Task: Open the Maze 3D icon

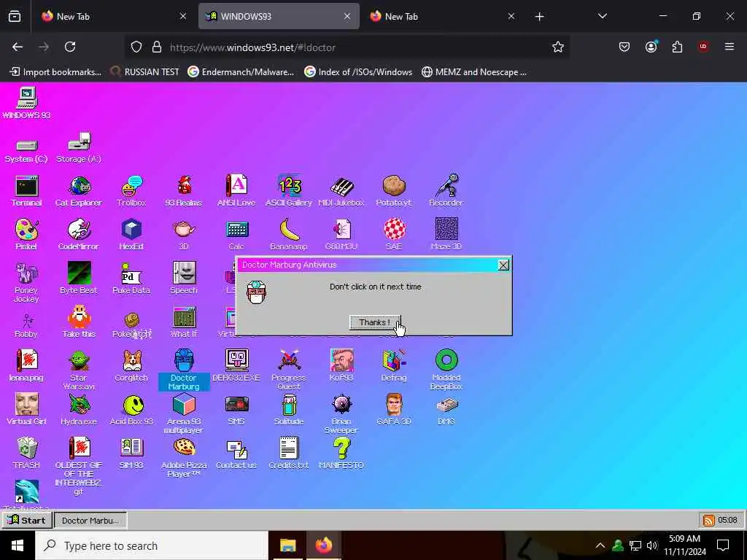Action: [x=446, y=235]
